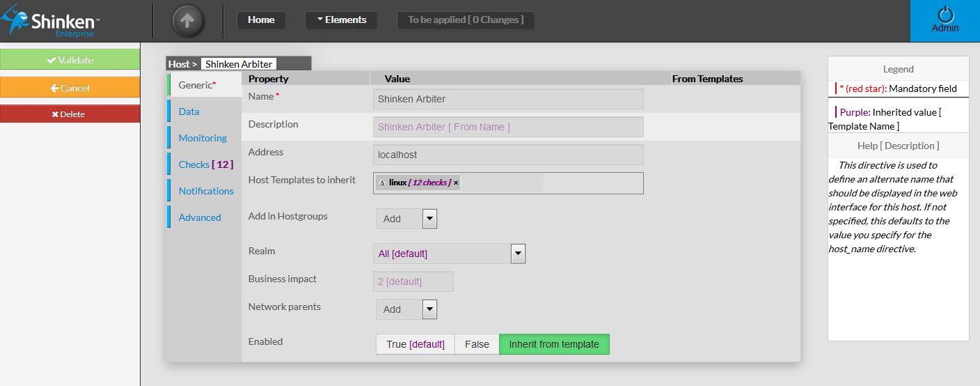Viewport: 980px width, 386px height.
Task: Set Enabled to True default
Action: point(415,344)
